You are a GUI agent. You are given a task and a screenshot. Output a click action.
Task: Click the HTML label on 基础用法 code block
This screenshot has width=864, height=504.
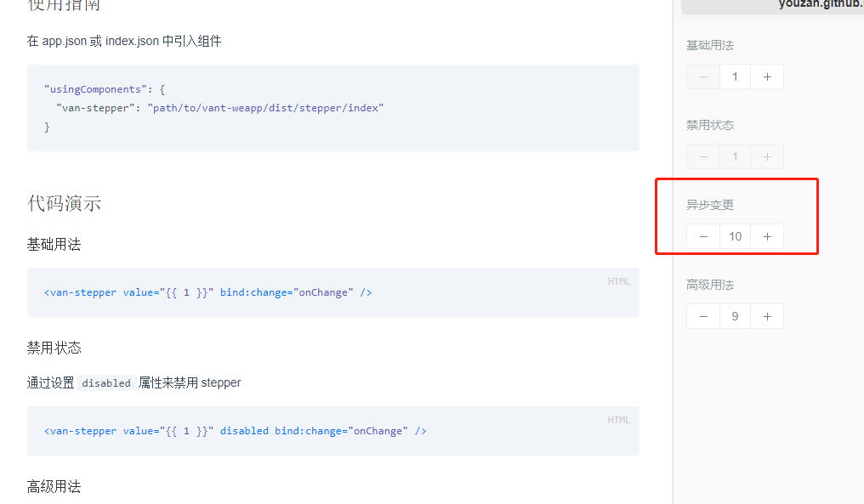click(x=618, y=280)
